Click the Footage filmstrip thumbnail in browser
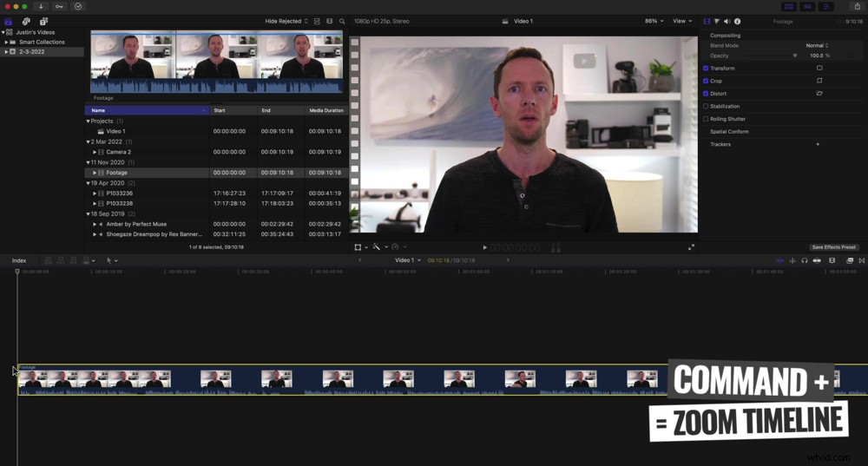Screen dimensions: 868x466 point(216,62)
